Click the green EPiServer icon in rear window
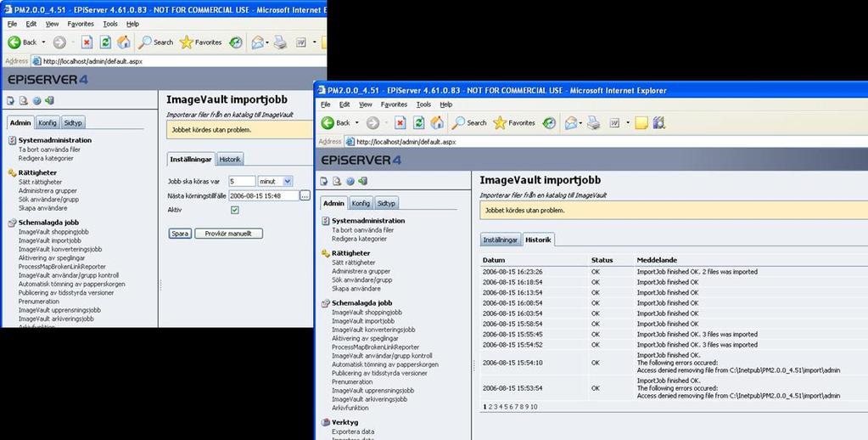This screenshot has width=868, height=440. [x=49, y=100]
